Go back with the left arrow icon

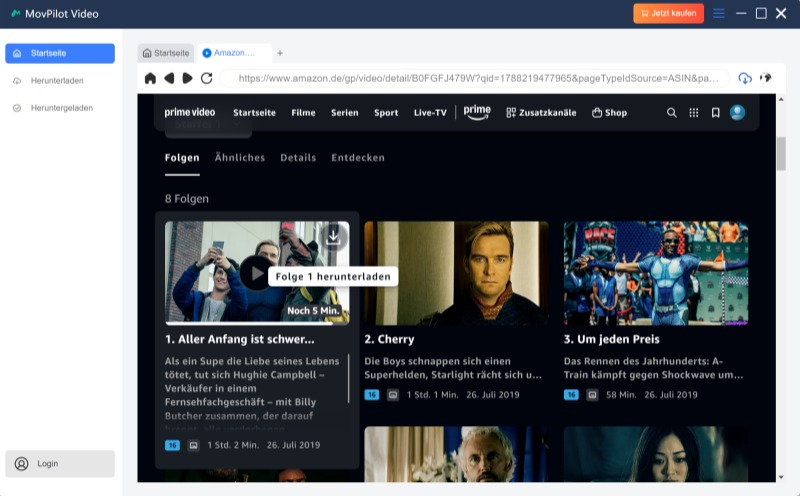pos(169,78)
